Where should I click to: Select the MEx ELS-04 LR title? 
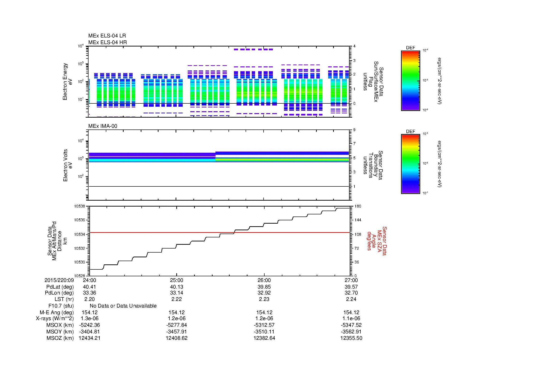point(107,36)
